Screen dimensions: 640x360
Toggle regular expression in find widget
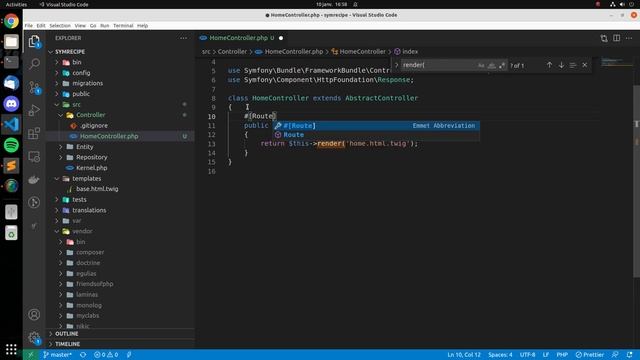[502, 65]
